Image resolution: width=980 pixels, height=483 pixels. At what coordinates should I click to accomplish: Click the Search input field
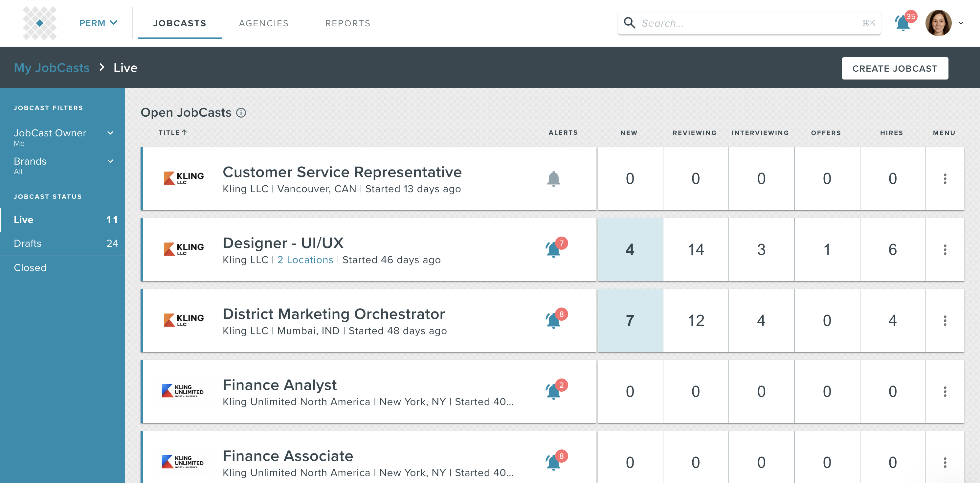(749, 23)
